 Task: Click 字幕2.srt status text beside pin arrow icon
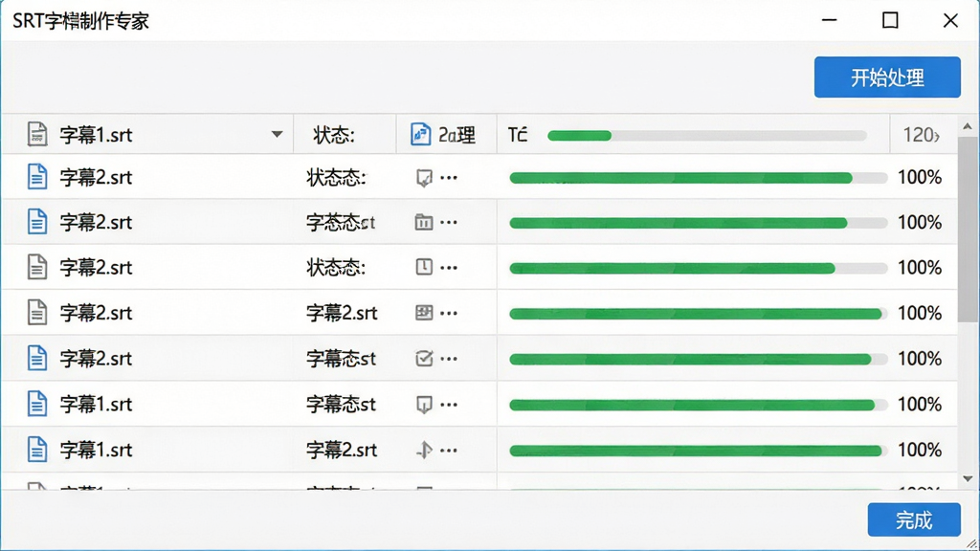pos(342,451)
